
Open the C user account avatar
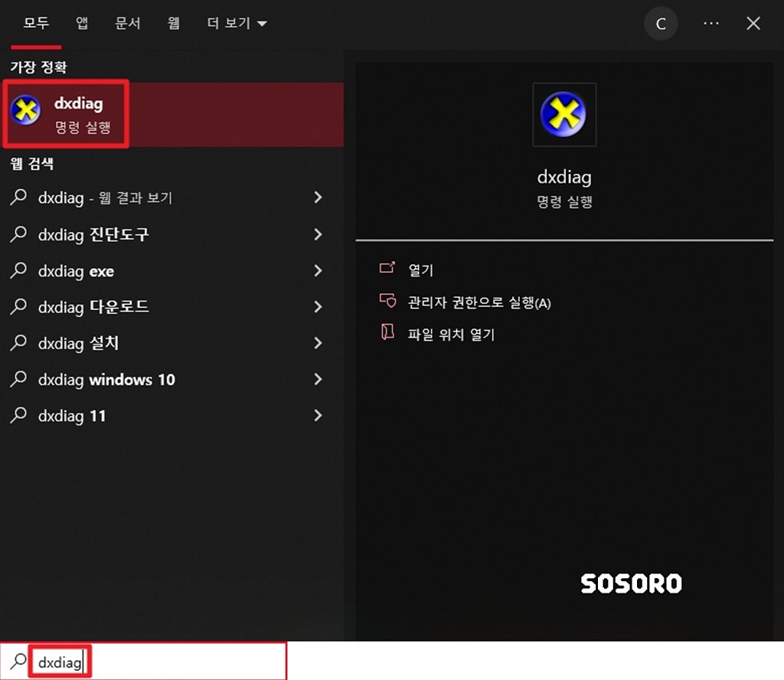[661, 24]
